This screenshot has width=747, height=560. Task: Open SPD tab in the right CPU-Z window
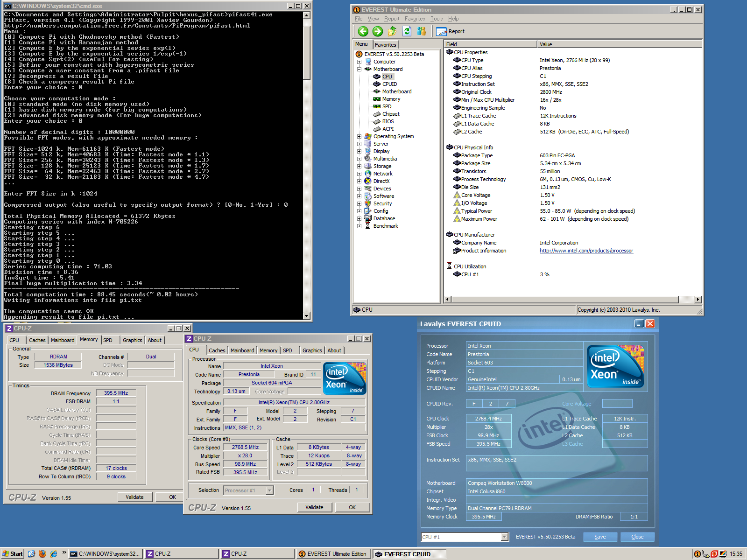click(288, 350)
